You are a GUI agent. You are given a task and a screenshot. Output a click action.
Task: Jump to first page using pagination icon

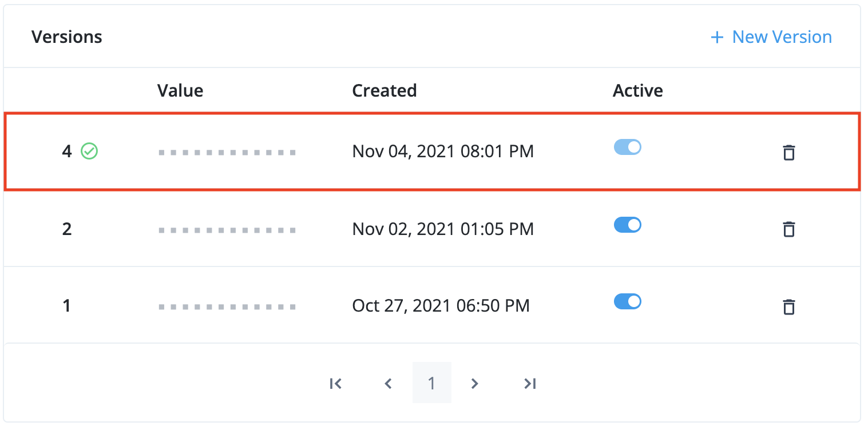[x=336, y=383]
